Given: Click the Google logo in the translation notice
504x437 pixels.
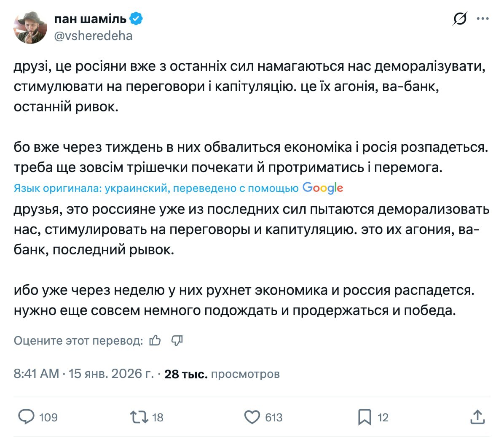Looking at the screenshot, I should (322, 188).
